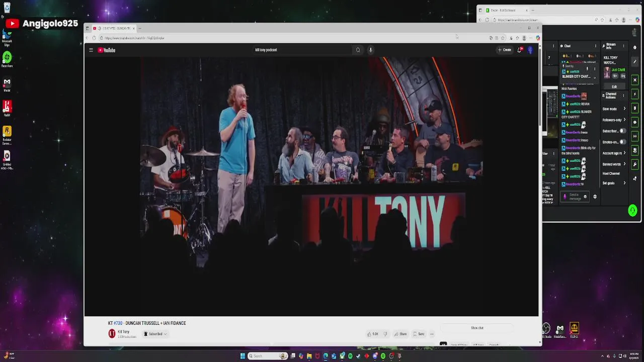The image size is (644, 362).
Task: Expand pinned BLINKER CITY CHAT message
Action: pos(595,78)
